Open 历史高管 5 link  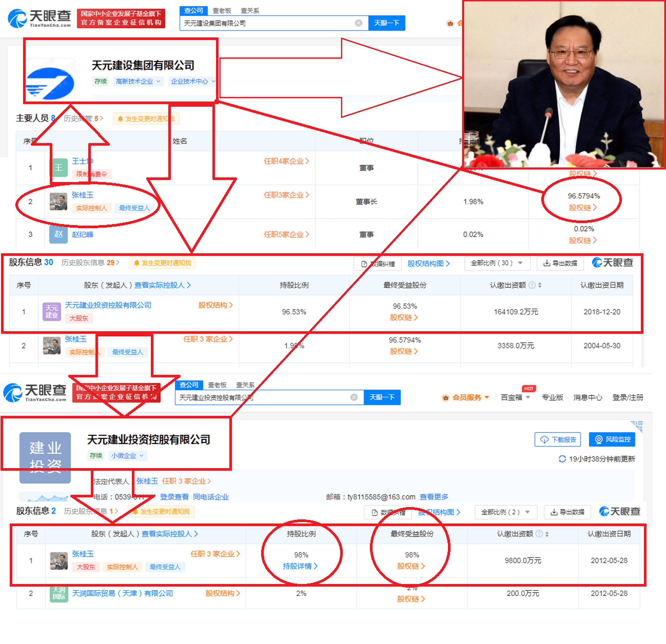point(83,118)
